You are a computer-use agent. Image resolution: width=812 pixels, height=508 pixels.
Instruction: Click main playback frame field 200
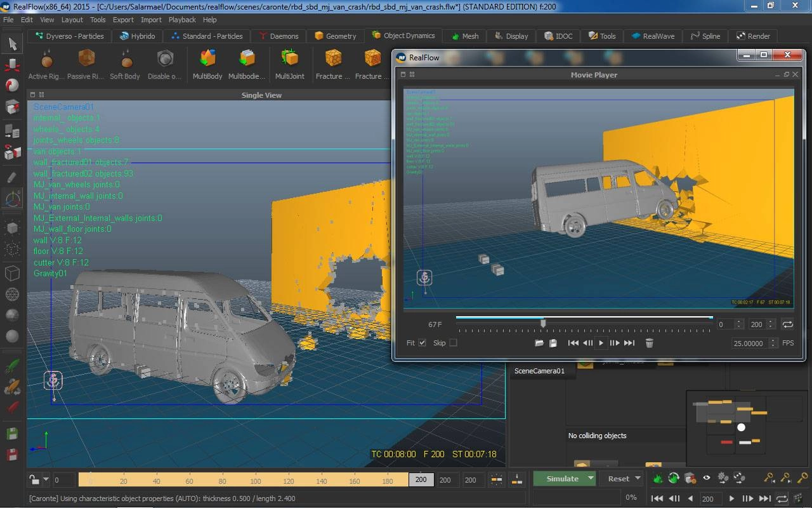[x=710, y=498]
